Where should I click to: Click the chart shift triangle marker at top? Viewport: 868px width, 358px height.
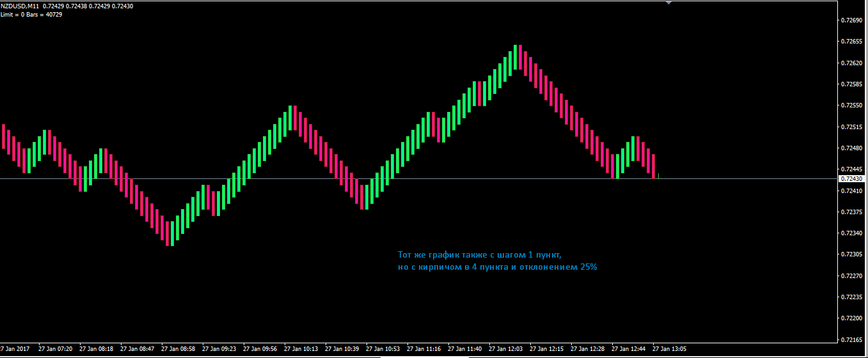point(668,3)
